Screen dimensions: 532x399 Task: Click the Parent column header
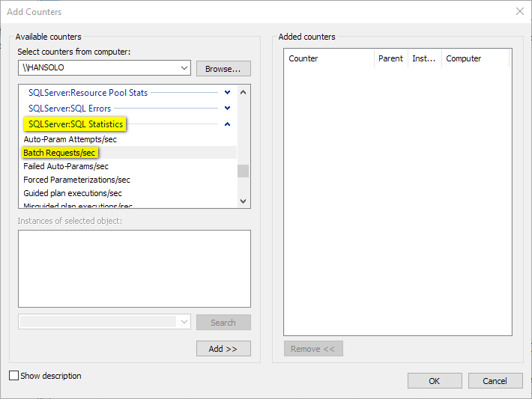390,58
